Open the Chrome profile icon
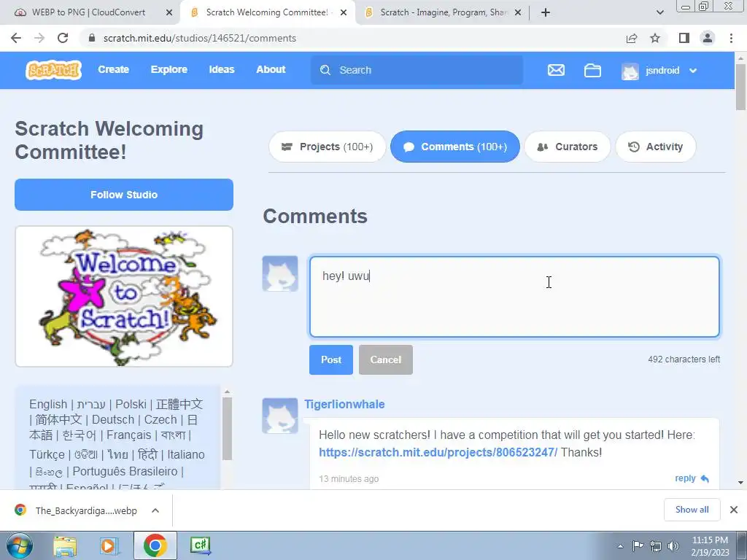The height and width of the screenshot is (560, 747). tap(708, 38)
